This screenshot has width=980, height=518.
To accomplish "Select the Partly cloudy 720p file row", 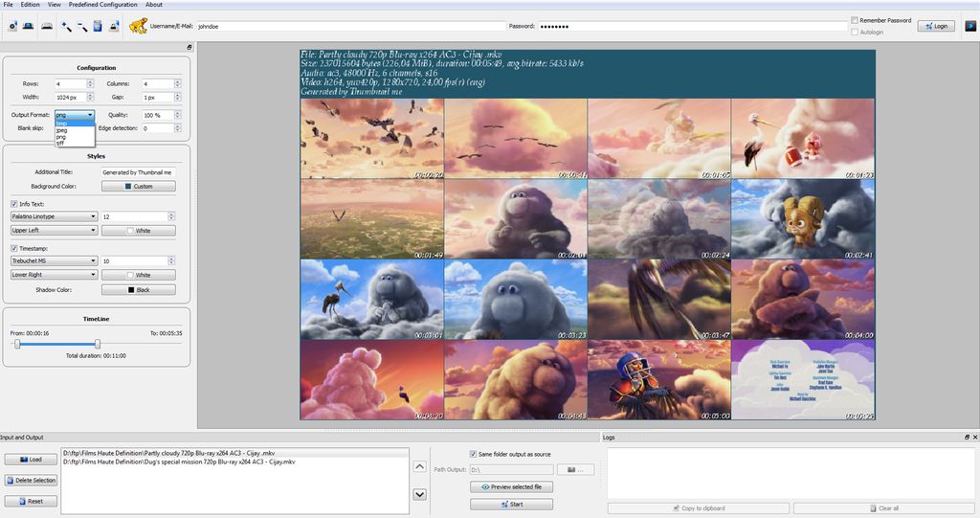I will pyautogui.click(x=234, y=453).
